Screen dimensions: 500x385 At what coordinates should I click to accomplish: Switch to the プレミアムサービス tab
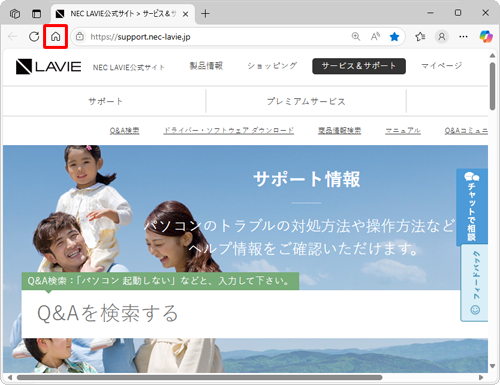pyautogui.click(x=306, y=101)
